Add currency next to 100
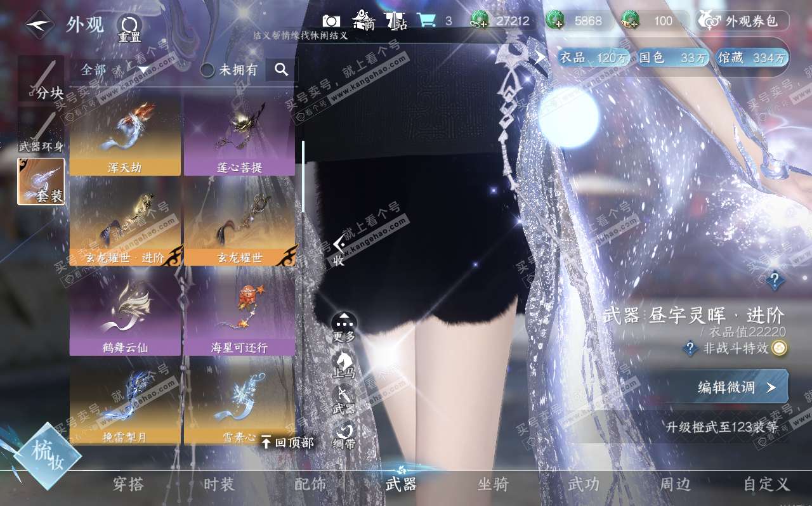 tap(631, 21)
